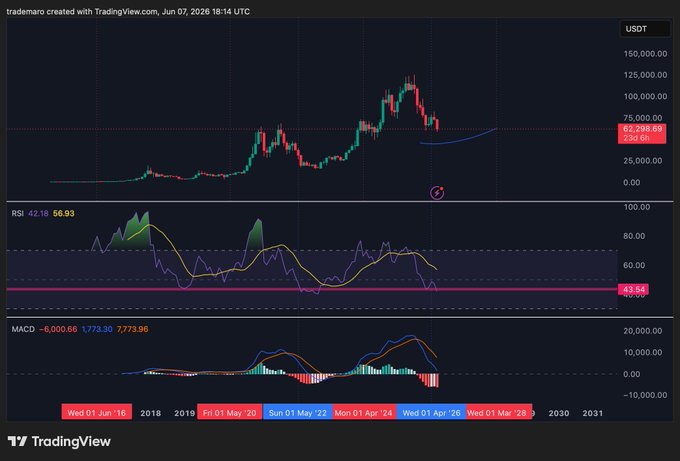Click the 125,000.00 price axis label
Screen dimensions: 680x461
[645, 75]
